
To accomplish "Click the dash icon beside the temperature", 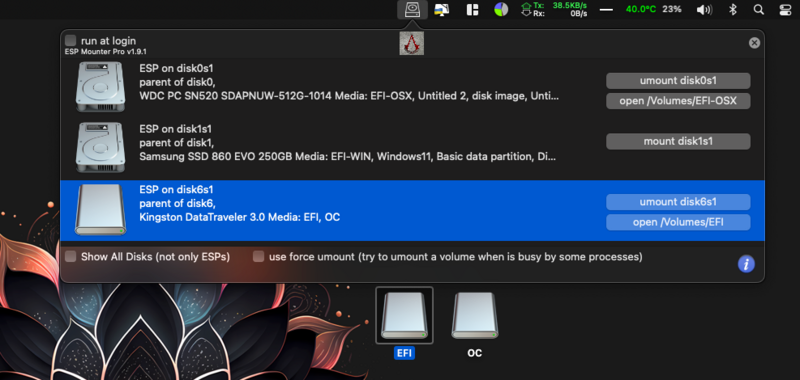I will (606, 9).
